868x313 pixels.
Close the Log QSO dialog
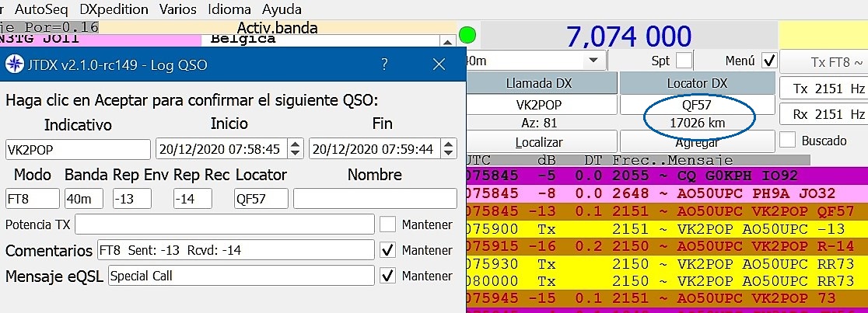[439, 64]
